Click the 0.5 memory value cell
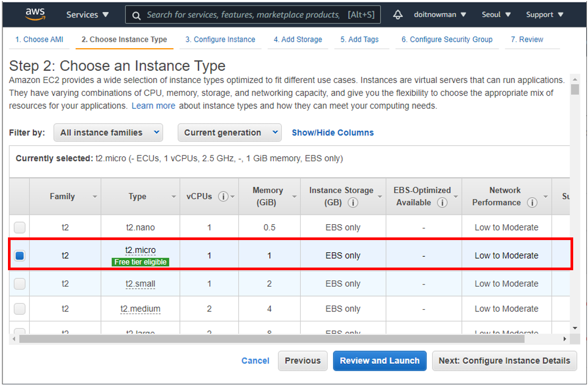 (269, 227)
